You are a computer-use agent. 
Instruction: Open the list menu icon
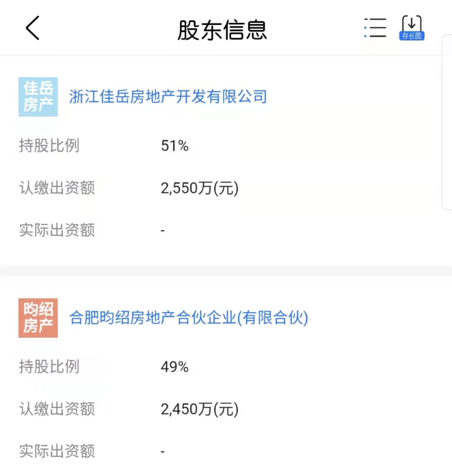click(375, 28)
